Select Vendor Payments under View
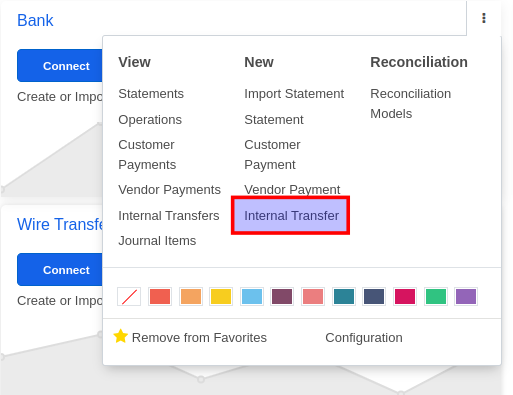Screen dimensions: 513x395 pos(169,190)
